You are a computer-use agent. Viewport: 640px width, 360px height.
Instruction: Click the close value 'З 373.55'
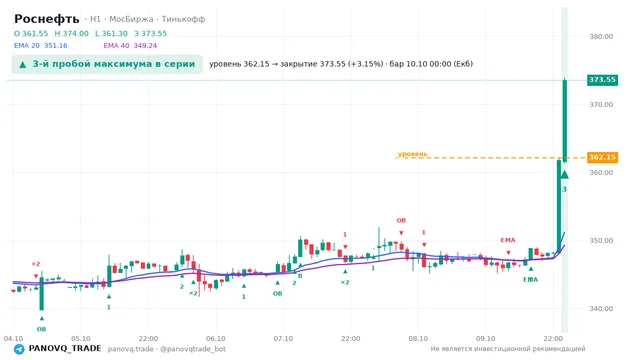point(151,33)
